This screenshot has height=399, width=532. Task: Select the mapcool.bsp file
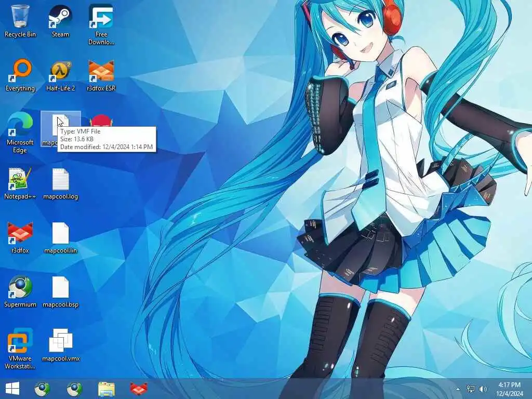coord(60,292)
